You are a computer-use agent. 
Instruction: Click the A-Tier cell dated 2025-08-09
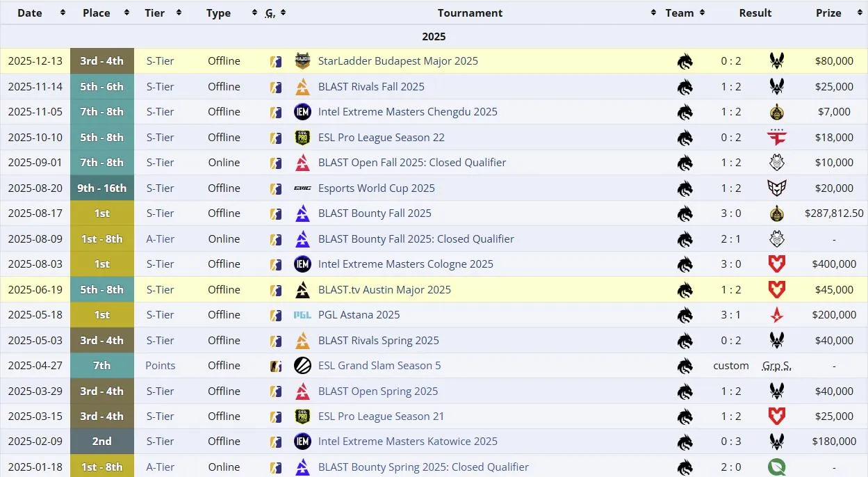(160, 239)
